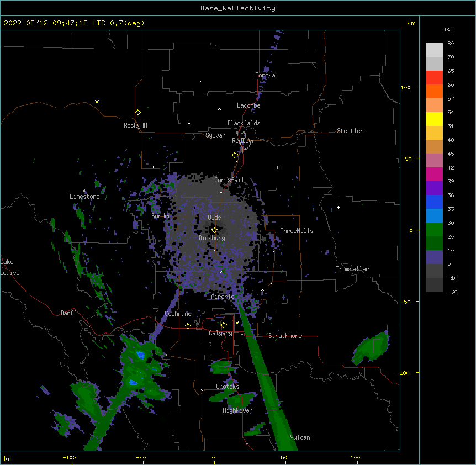Click the yellow marker above Calgary label
The height and width of the screenshot is (465, 476).
(224, 325)
